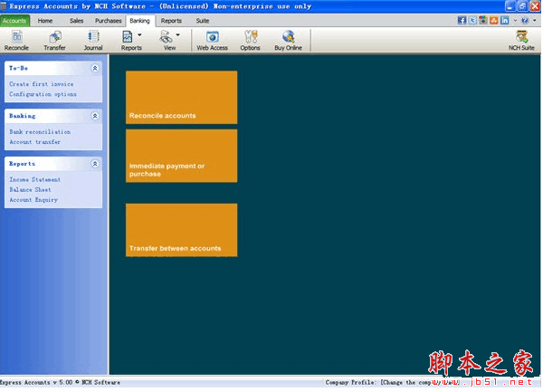
Task: Expand the View toolbar dropdown arrow
Action: click(177, 35)
